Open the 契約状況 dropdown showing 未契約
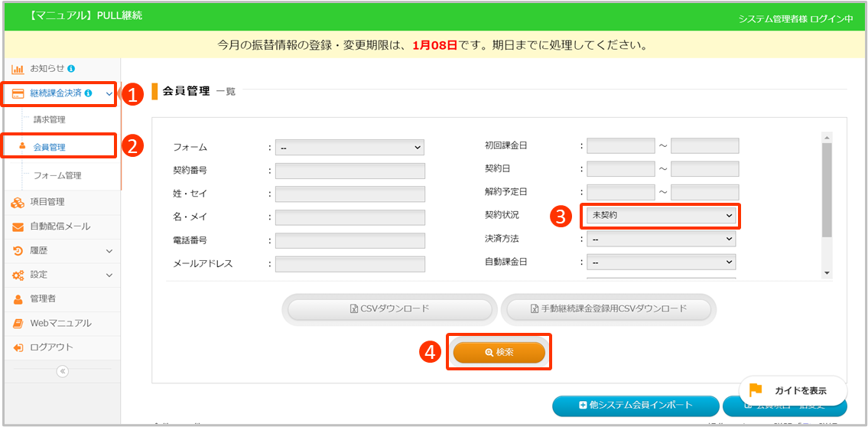Viewport: 868px width, 427px height. click(661, 216)
